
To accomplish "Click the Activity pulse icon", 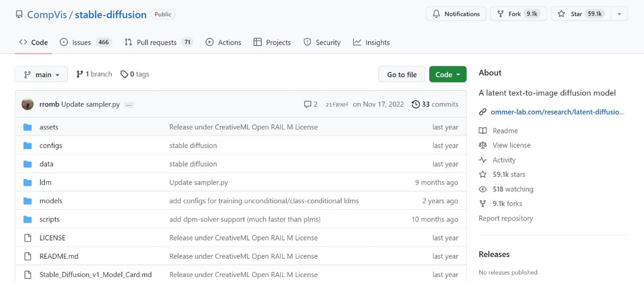I will click(x=483, y=160).
